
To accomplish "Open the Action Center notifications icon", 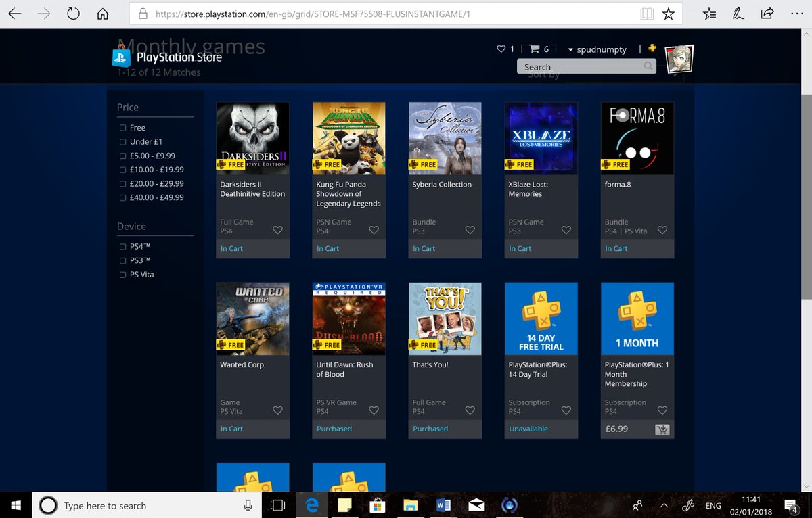I will [x=790, y=505].
